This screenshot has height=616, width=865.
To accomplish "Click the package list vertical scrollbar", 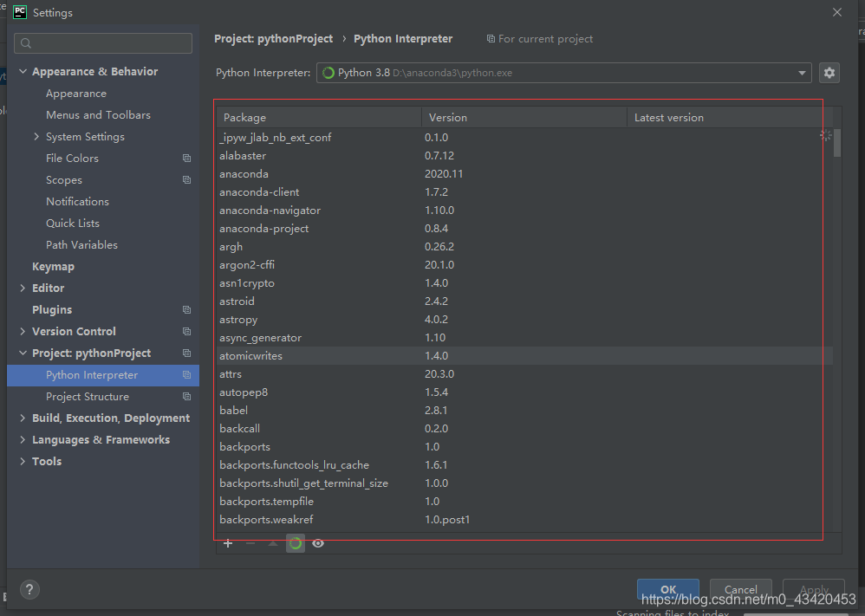I will tap(837, 143).
